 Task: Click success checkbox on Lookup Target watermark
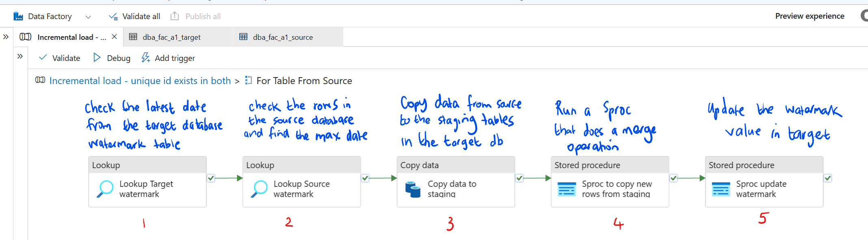click(x=211, y=178)
